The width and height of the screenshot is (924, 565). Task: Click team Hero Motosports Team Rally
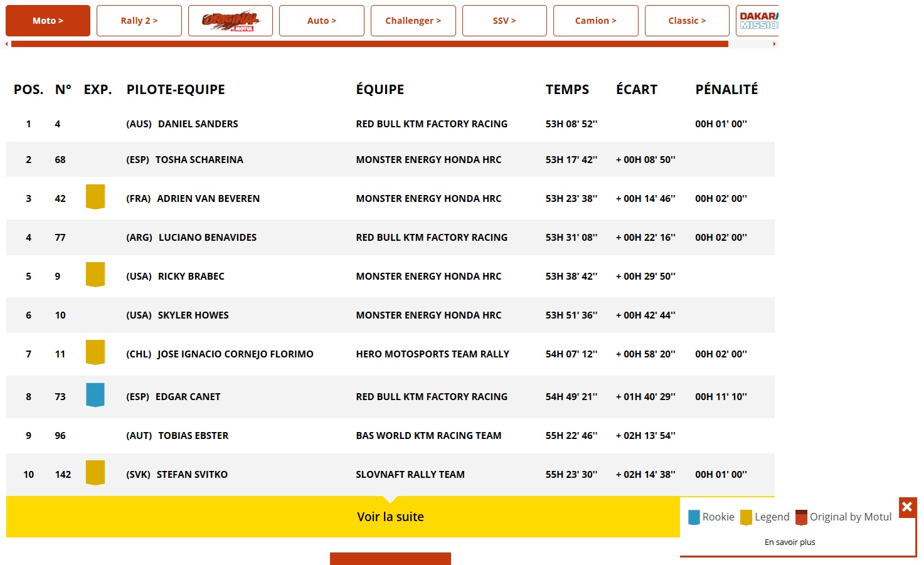432,354
